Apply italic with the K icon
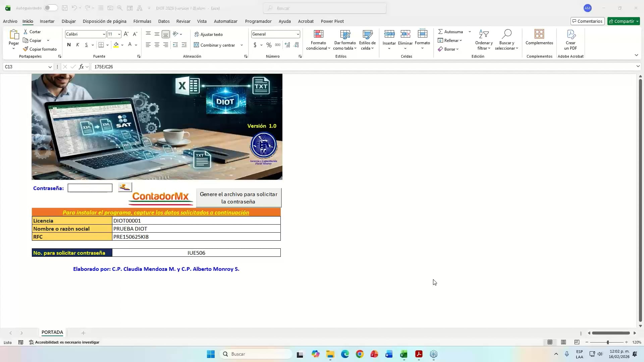The width and height of the screenshot is (644, 362). 77,45
